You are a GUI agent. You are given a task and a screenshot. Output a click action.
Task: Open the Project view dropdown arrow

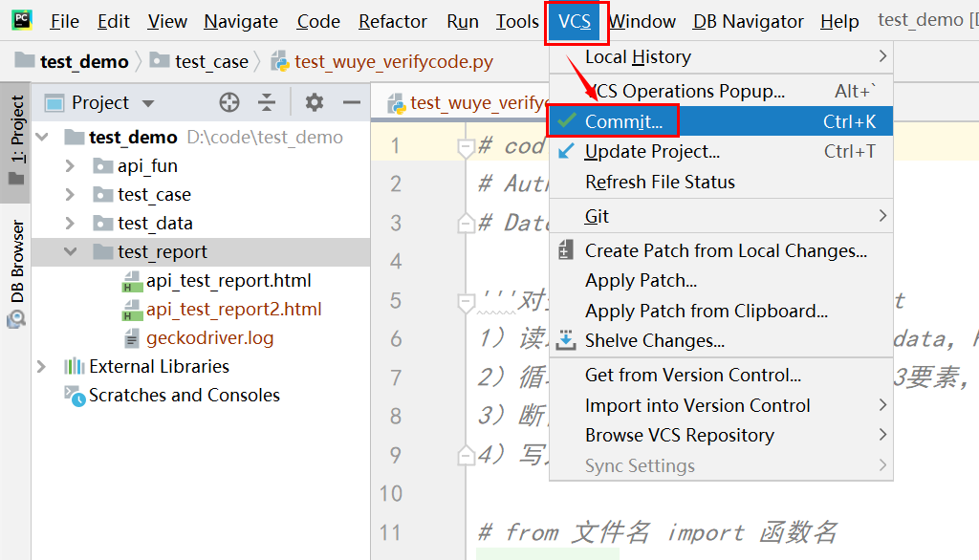(x=148, y=103)
